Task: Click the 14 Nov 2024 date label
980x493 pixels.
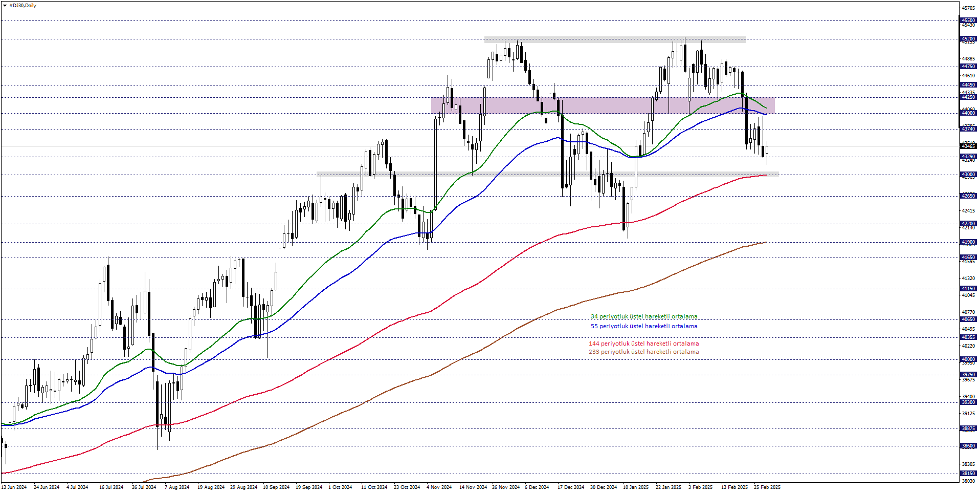Action: point(473,487)
